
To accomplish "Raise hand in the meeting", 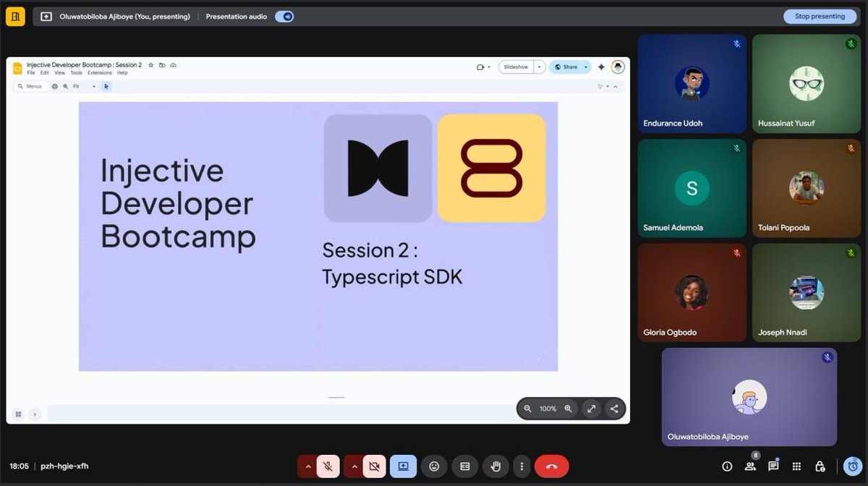I will [x=496, y=466].
